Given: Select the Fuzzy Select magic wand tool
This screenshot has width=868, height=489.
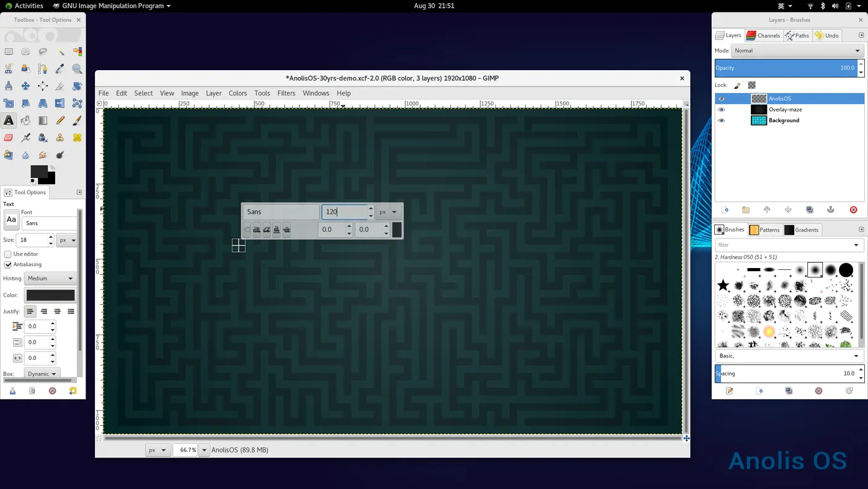Looking at the screenshot, I should [60, 52].
